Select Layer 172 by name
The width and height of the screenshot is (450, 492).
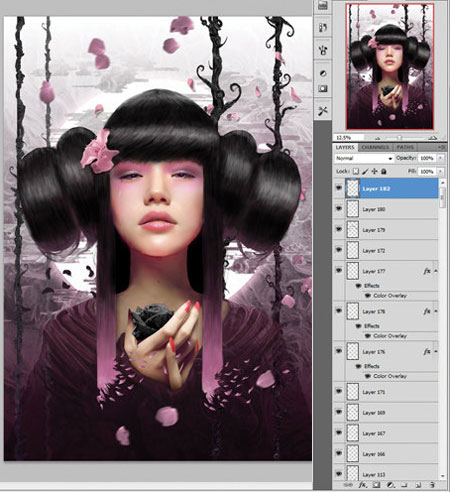(374, 251)
